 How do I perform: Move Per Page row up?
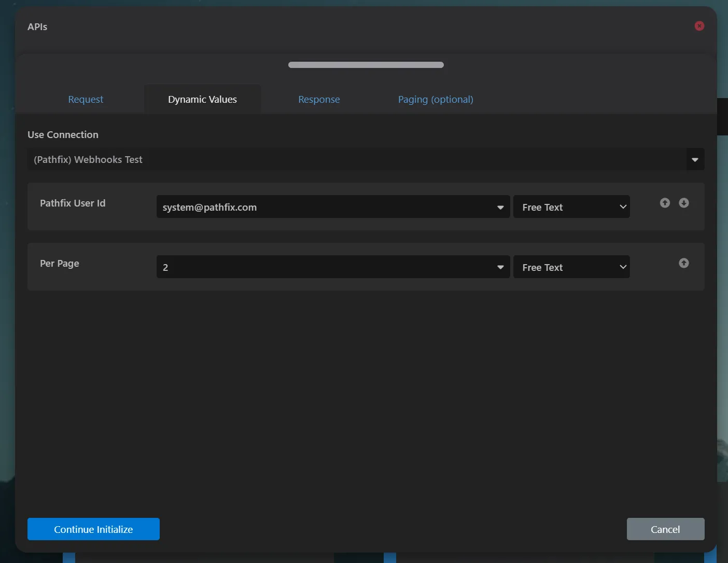pyautogui.click(x=684, y=263)
